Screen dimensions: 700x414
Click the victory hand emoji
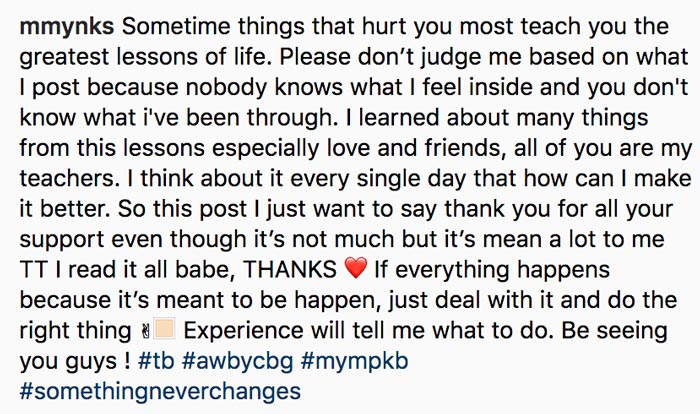(x=145, y=331)
